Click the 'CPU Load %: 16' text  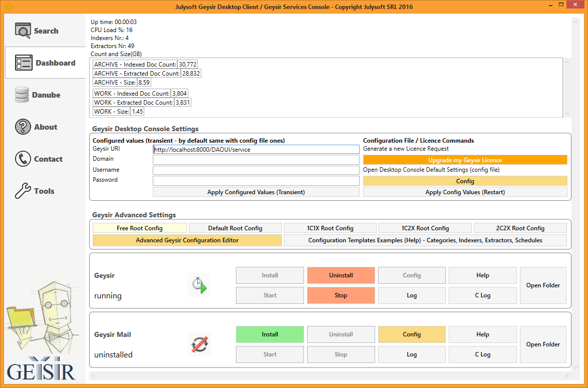(x=111, y=30)
